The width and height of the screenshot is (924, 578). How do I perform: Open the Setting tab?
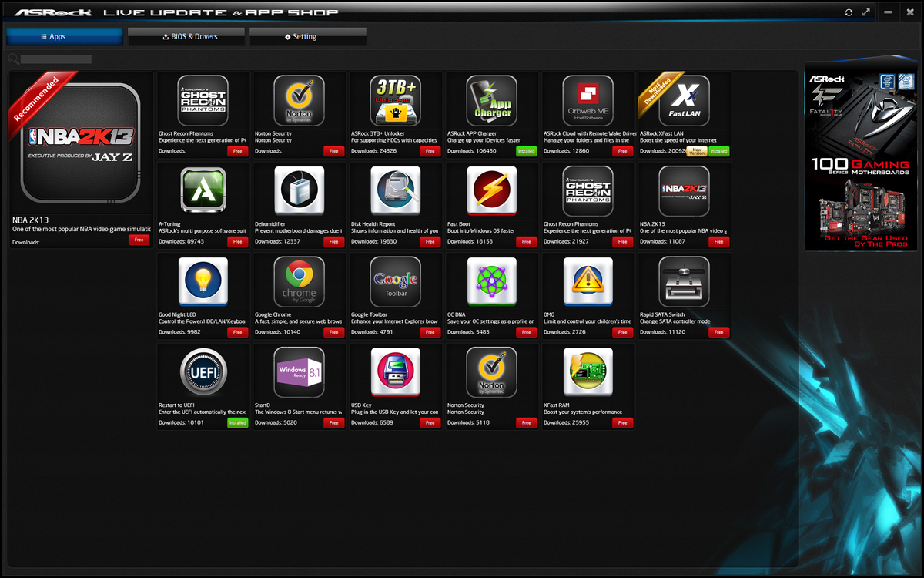308,35
